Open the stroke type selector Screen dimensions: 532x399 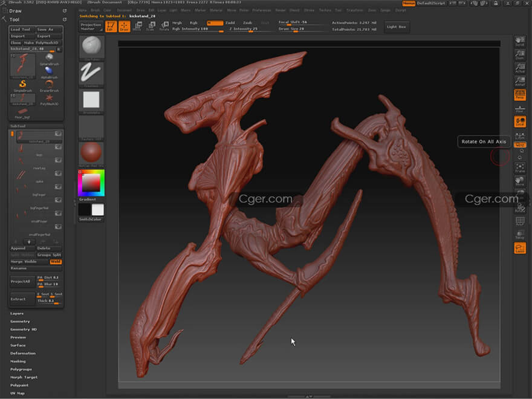point(92,74)
